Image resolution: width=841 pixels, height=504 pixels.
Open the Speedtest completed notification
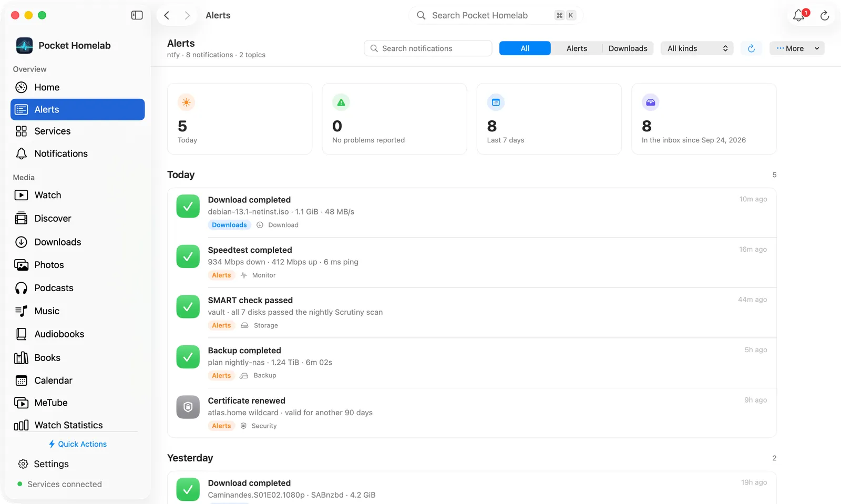point(471,262)
